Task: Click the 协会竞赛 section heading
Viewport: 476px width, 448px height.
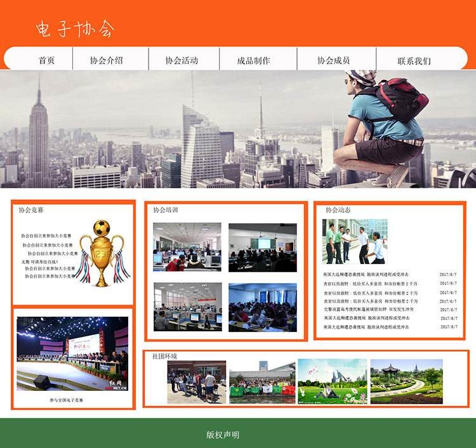Action: (31, 210)
